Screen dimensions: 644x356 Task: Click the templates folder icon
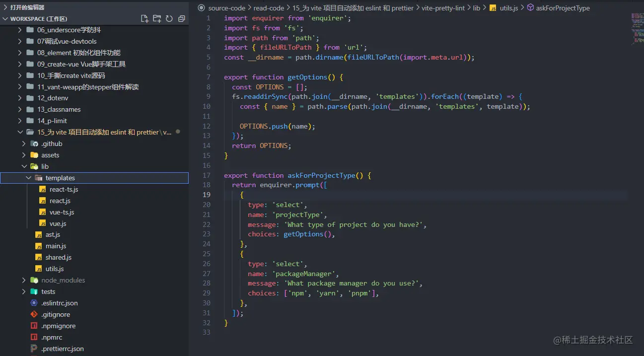coord(38,178)
